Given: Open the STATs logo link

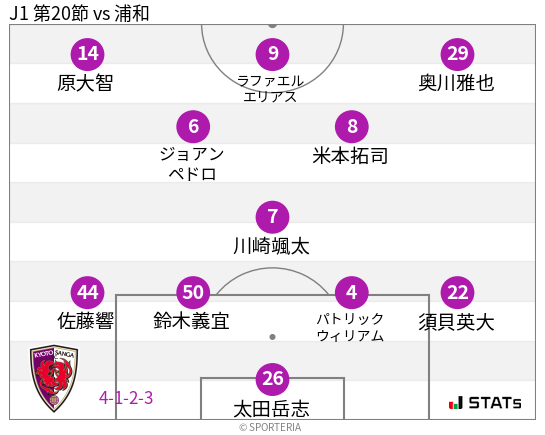Looking at the screenshot, I should [x=485, y=403].
